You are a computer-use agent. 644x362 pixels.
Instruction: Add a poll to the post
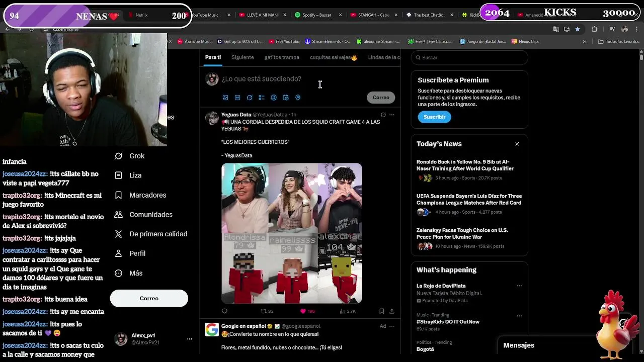pyautogui.click(x=262, y=98)
